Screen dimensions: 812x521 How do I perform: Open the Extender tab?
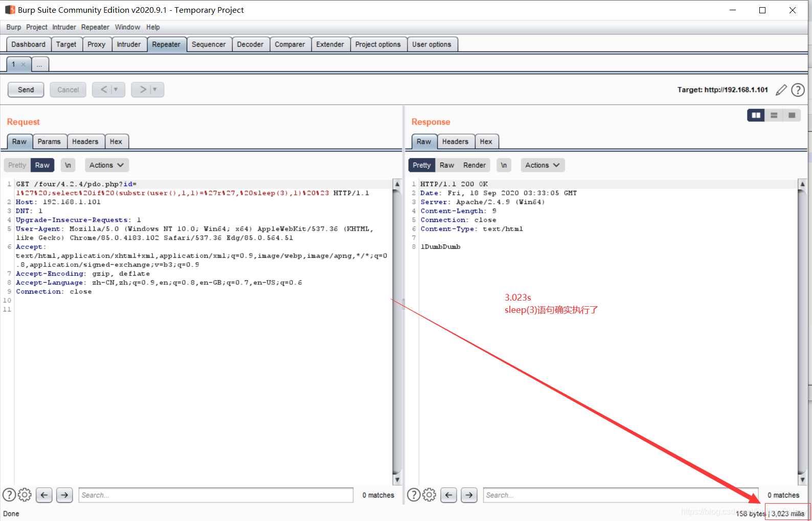click(330, 44)
